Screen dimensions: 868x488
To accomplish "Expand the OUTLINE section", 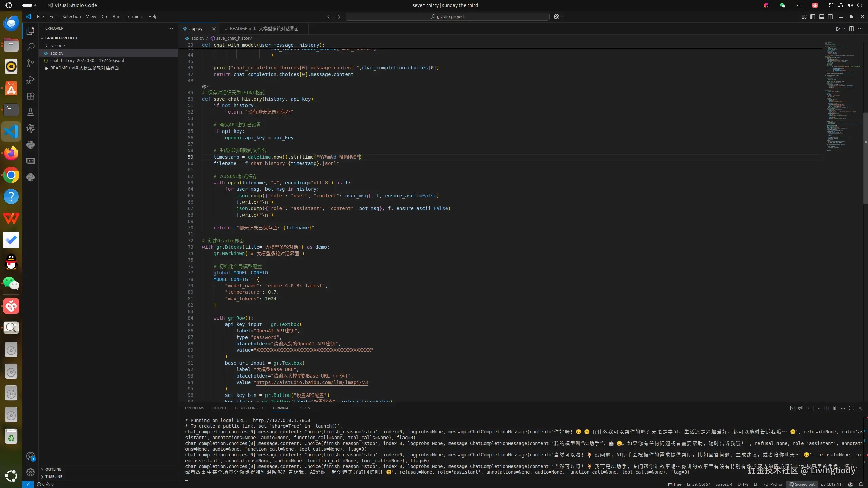I will coord(53,469).
